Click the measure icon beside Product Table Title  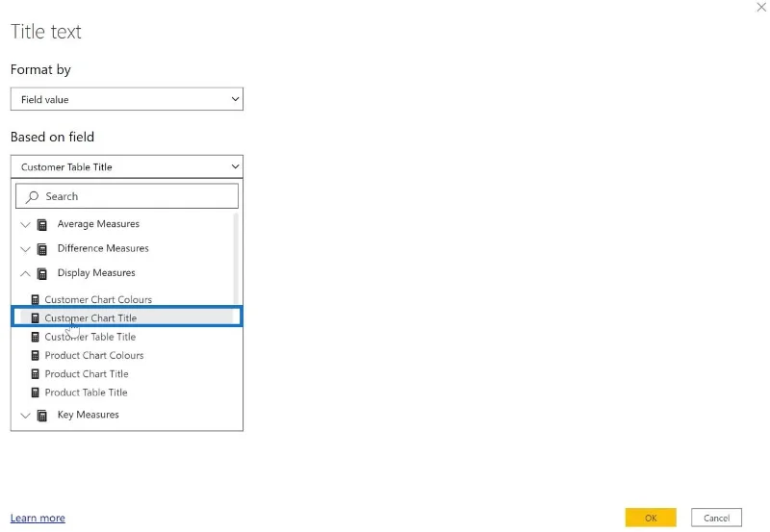tap(35, 393)
